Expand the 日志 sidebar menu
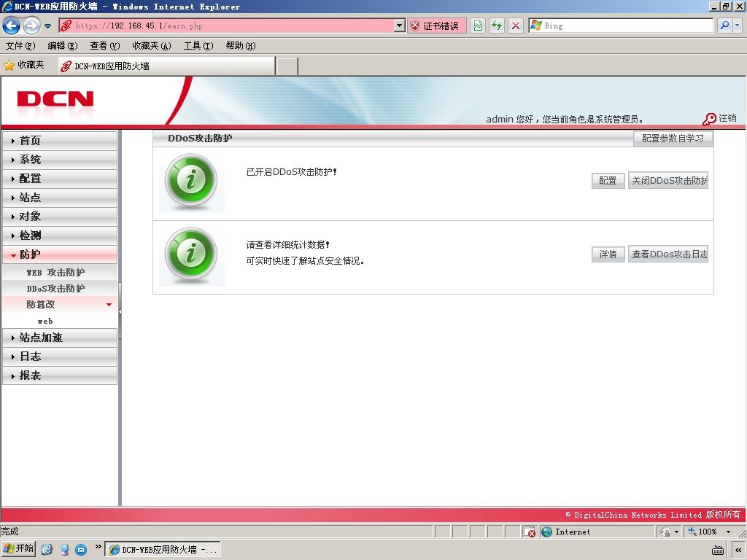 pos(60,357)
